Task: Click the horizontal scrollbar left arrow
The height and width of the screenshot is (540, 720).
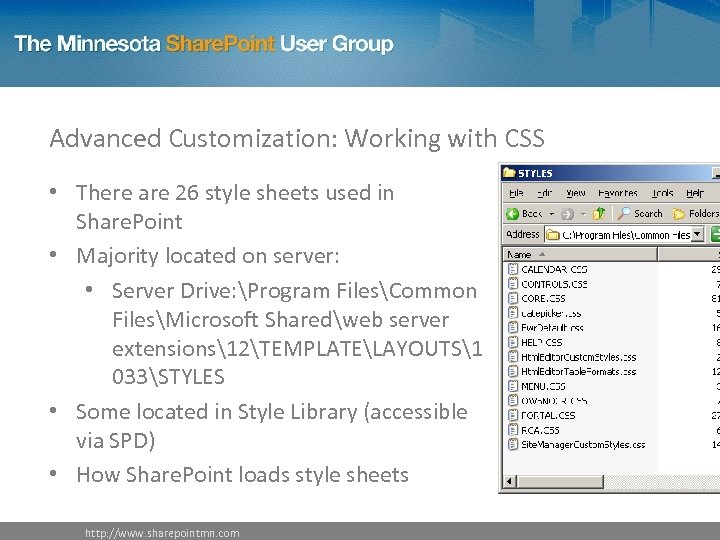Action: coord(509,481)
